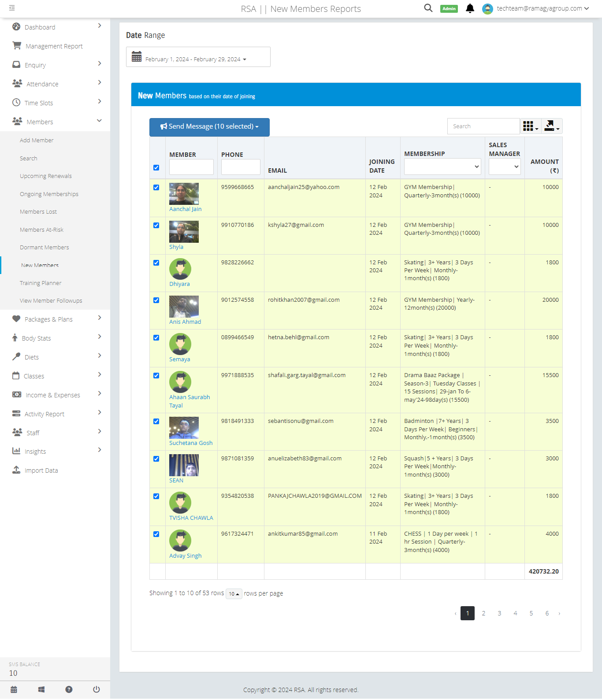Open the Send Message dropdown
The width and height of the screenshot is (602, 700).
209,127
